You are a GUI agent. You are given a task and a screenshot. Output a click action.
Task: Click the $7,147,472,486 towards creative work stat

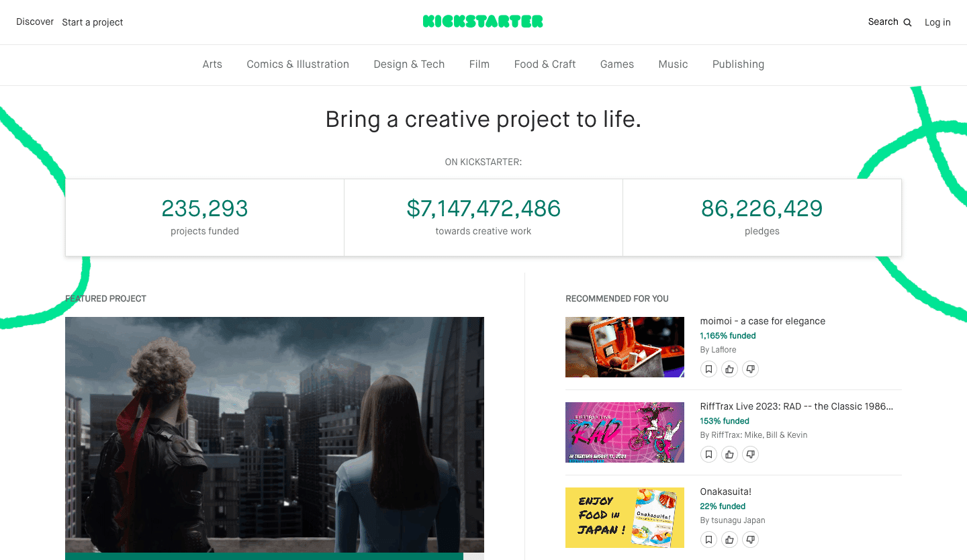[483, 218]
